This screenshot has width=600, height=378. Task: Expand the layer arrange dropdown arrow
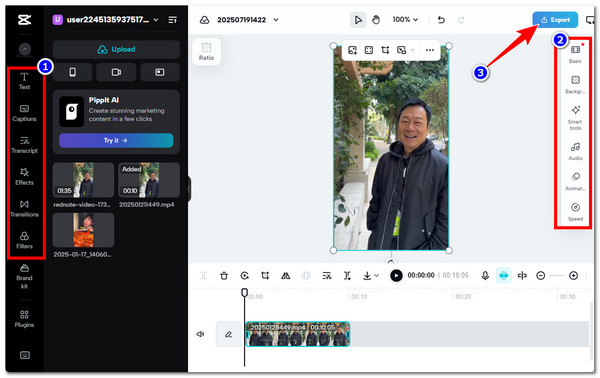click(412, 50)
